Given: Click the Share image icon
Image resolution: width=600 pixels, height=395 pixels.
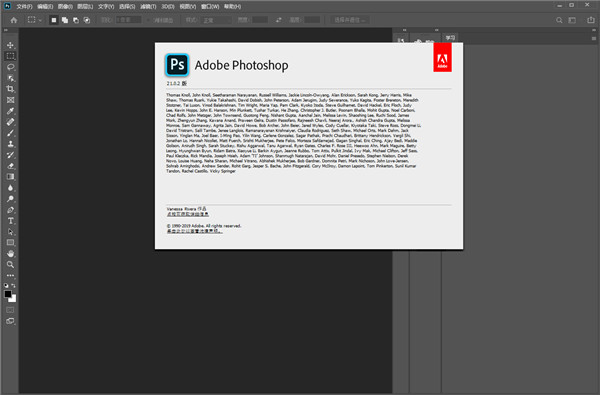Looking at the screenshot, I should click(x=590, y=20).
